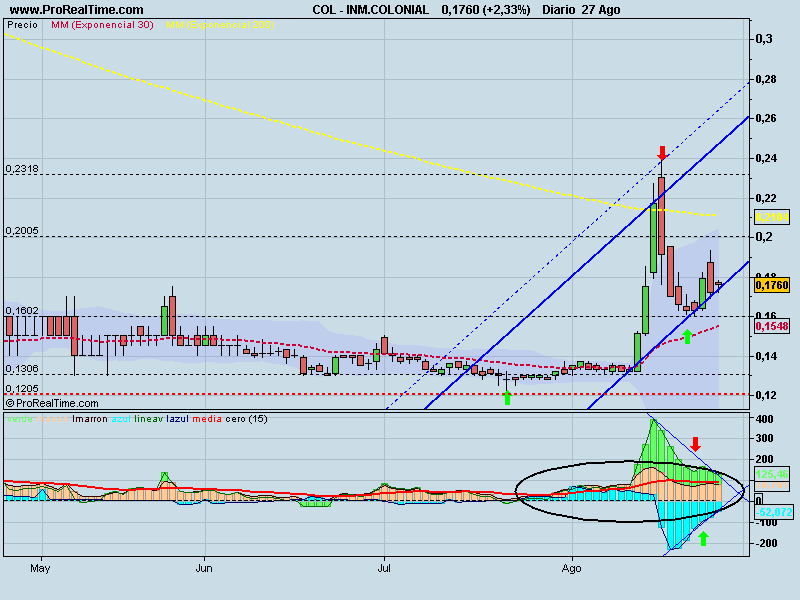This screenshot has height=600, width=800.
Task: Click the cero (15) indicator legend label
Action: pyautogui.click(x=246, y=419)
